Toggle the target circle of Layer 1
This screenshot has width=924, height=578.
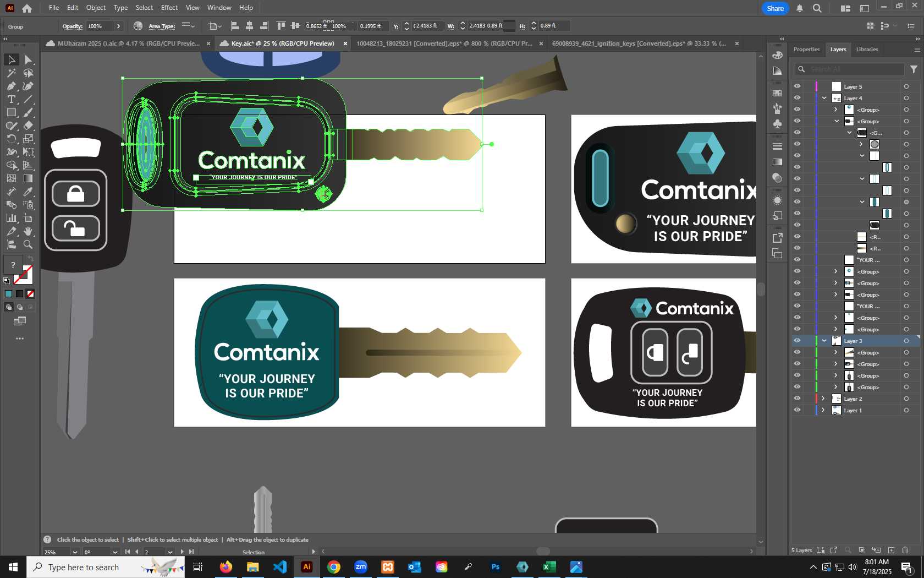906,410
